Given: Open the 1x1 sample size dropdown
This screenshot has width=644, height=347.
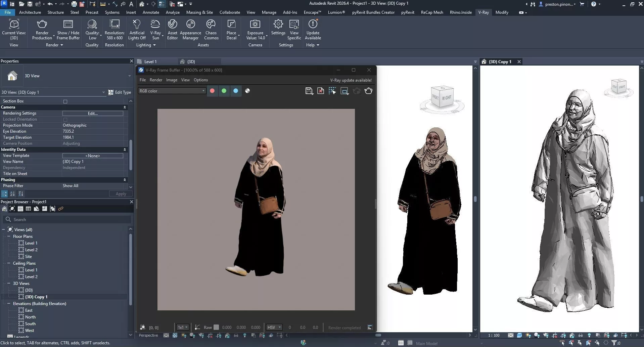Looking at the screenshot, I should pos(183,327).
